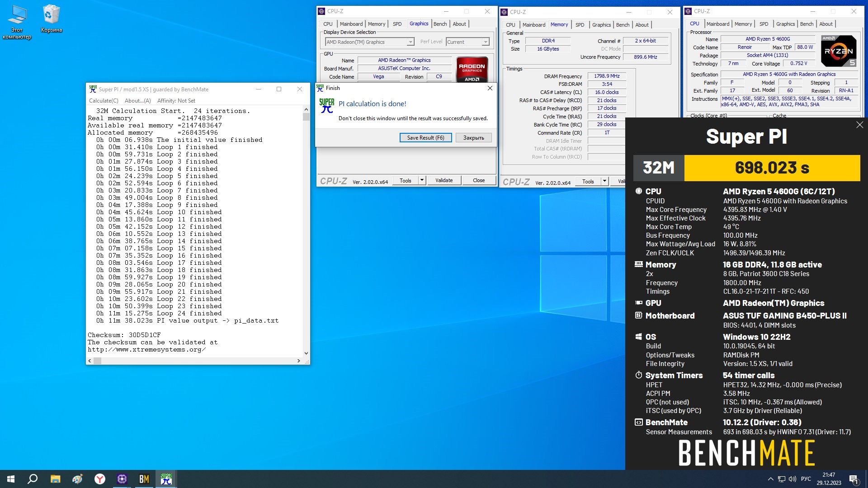
Task: Click the Super PI vertical scrollbar down arrow
Action: pyautogui.click(x=306, y=353)
